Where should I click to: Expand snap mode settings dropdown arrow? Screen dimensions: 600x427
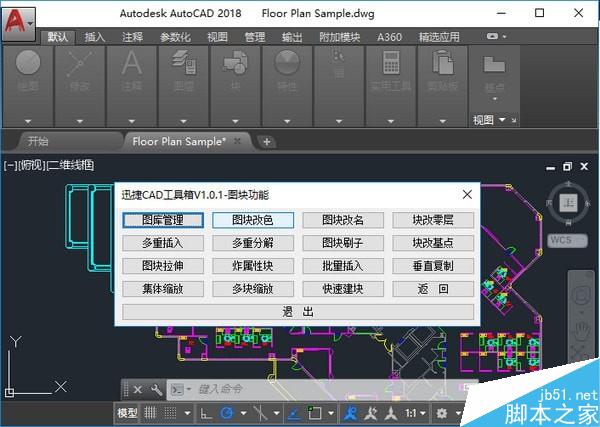187,413
